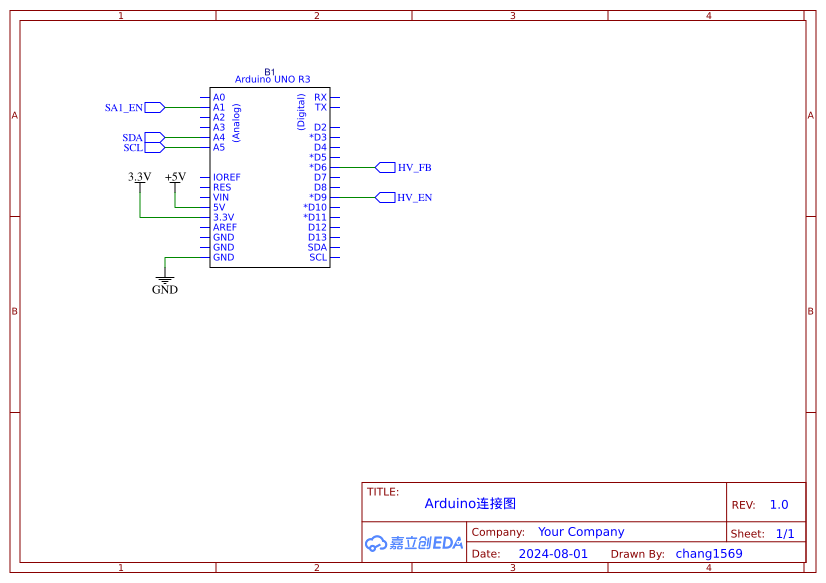Click the SA1_EN net label text
The width and height of the screenshot is (826, 583).
(x=124, y=108)
